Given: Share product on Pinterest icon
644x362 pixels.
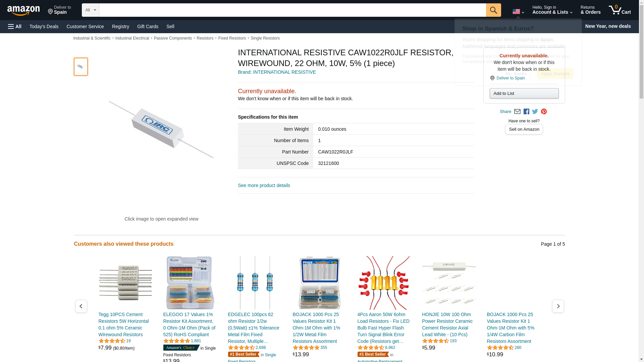Looking at the screenshot, I should click(544, 112).
